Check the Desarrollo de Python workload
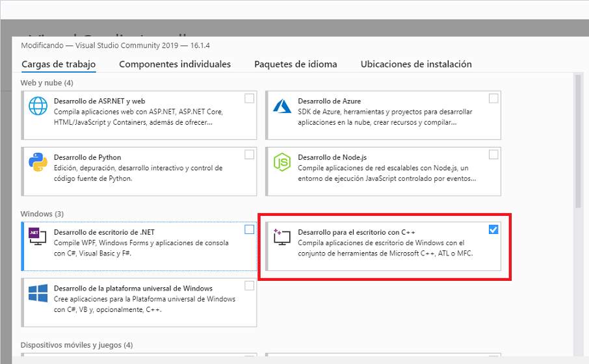This screenshot has width=589, height=364. (249, 155)
